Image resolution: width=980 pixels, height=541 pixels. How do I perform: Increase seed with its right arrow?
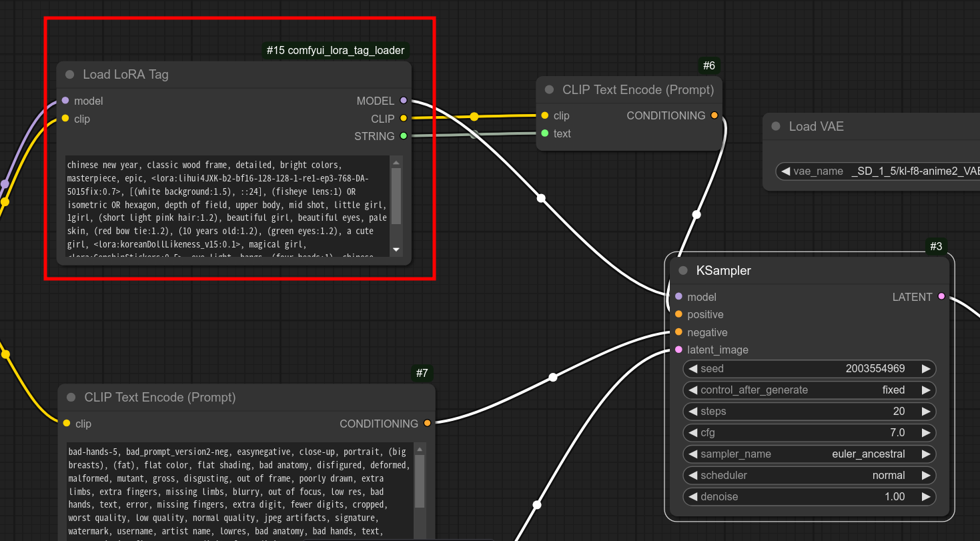click(926, 369)
